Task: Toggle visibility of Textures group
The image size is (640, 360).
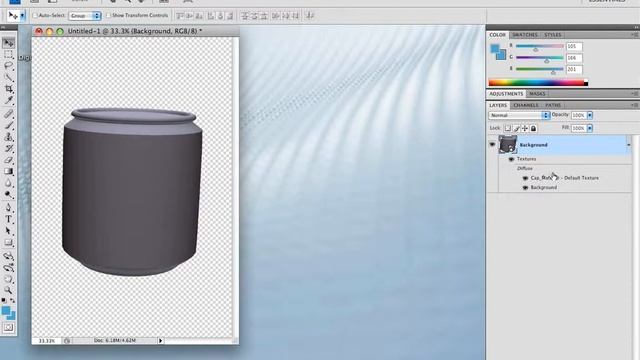Action: tap(511, 159)
